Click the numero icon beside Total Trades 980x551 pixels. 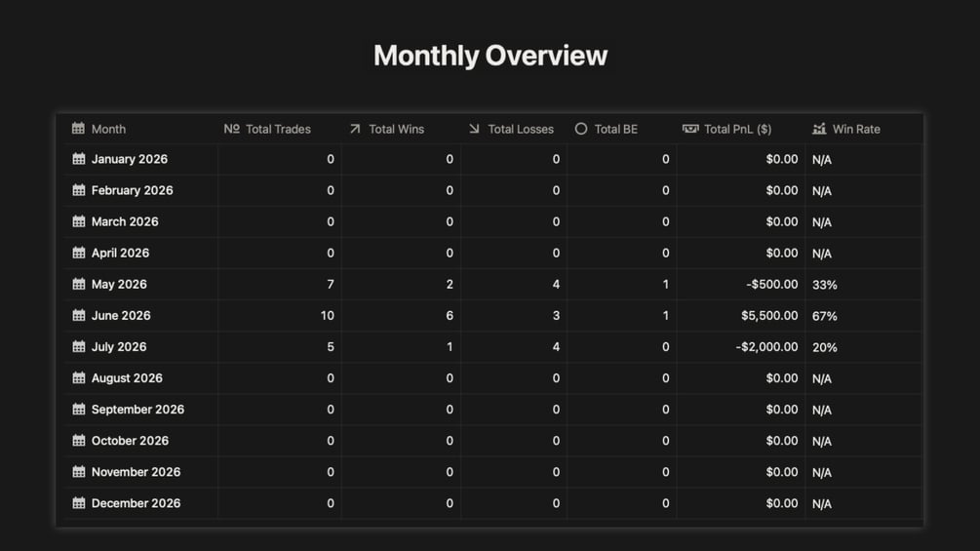[232, 129]
